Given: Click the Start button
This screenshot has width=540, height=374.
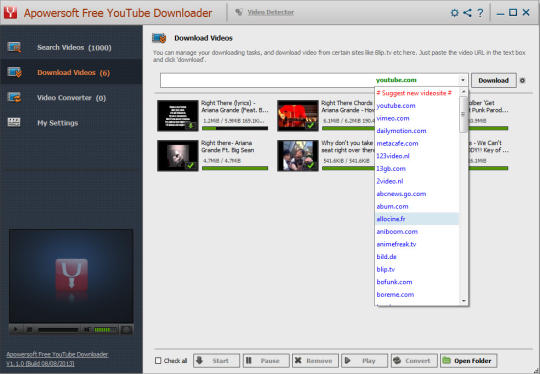Looking at the screenshot, I should 216,361.
